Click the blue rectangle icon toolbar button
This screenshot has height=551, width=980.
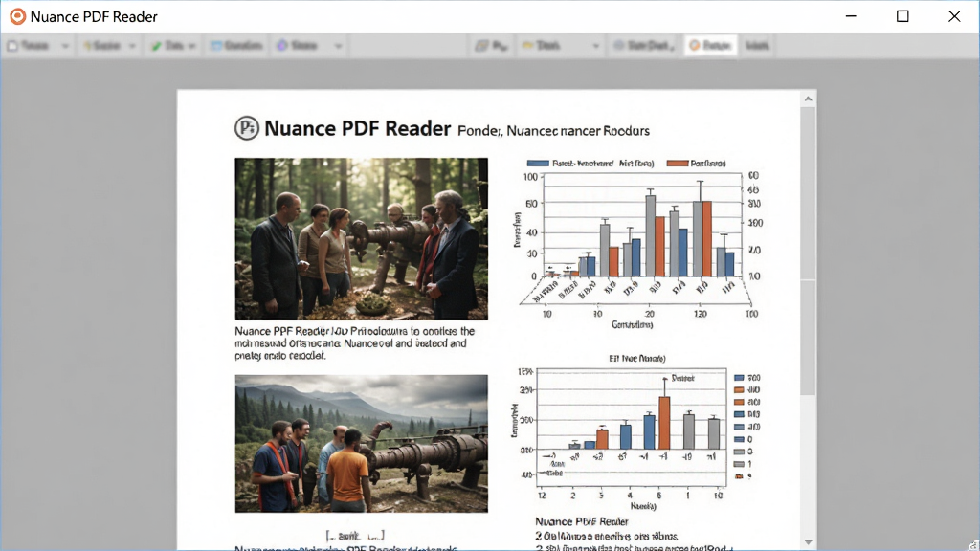point(236,46)
